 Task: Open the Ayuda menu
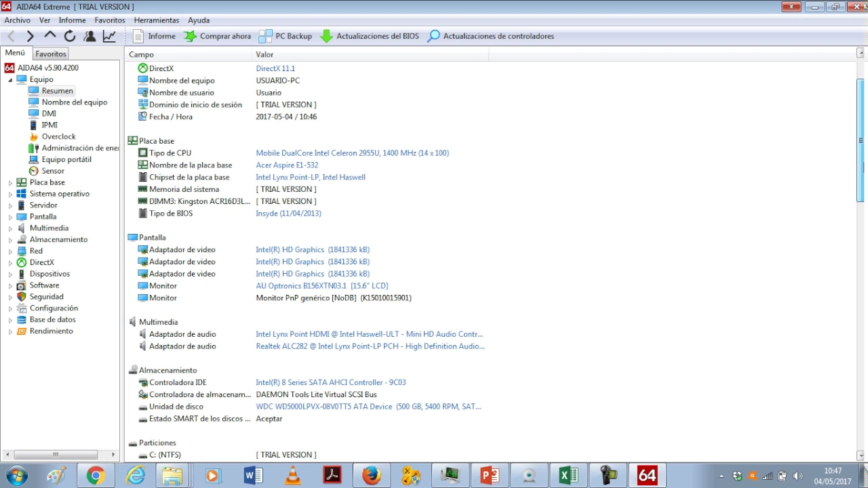coord(199,20)
